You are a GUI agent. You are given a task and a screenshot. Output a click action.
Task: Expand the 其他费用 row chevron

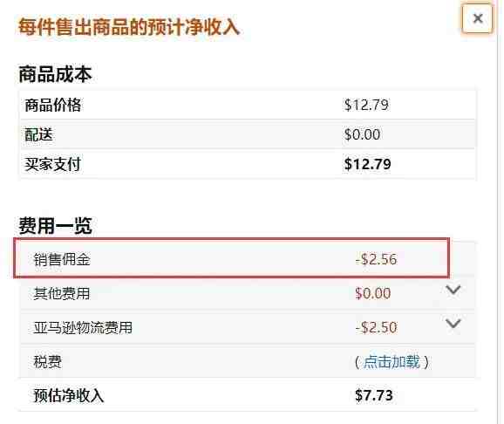point(453,290)
